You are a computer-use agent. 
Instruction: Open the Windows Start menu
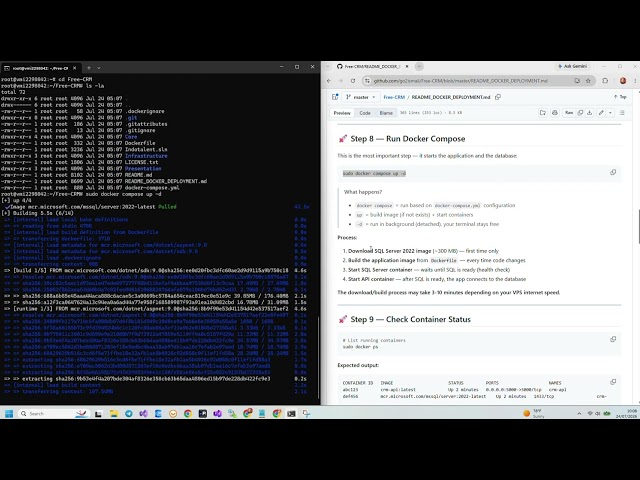point(9,413)
